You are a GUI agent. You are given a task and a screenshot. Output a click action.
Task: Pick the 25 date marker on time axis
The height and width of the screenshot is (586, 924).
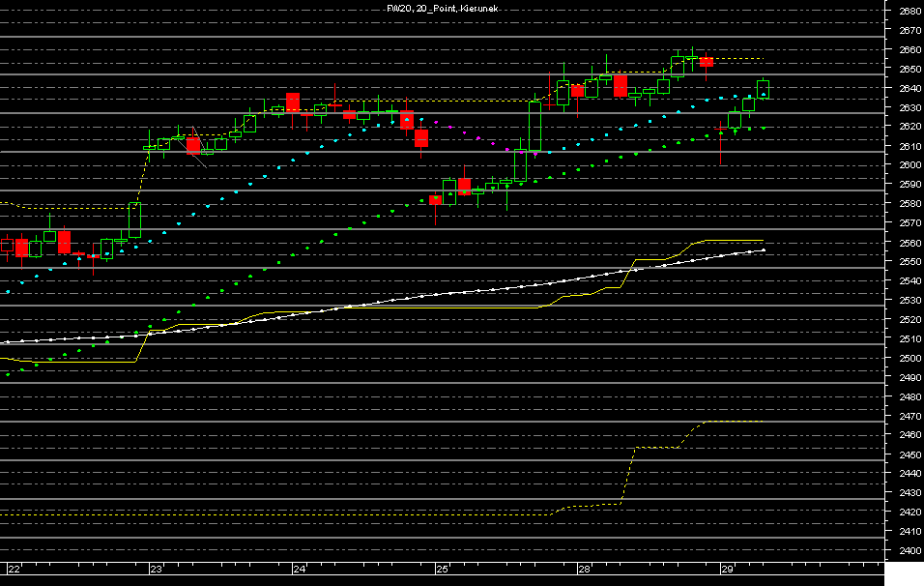[x=443, y=569]
